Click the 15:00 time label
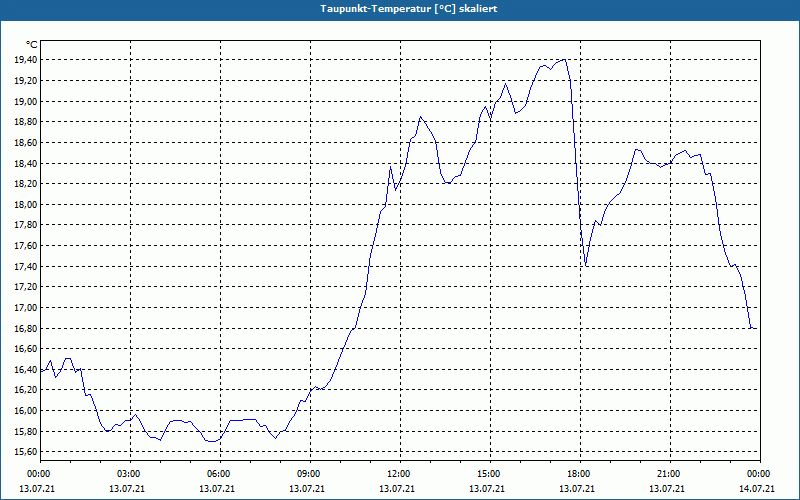This screenshot has width=800, height=500. (x=490, y=474)
